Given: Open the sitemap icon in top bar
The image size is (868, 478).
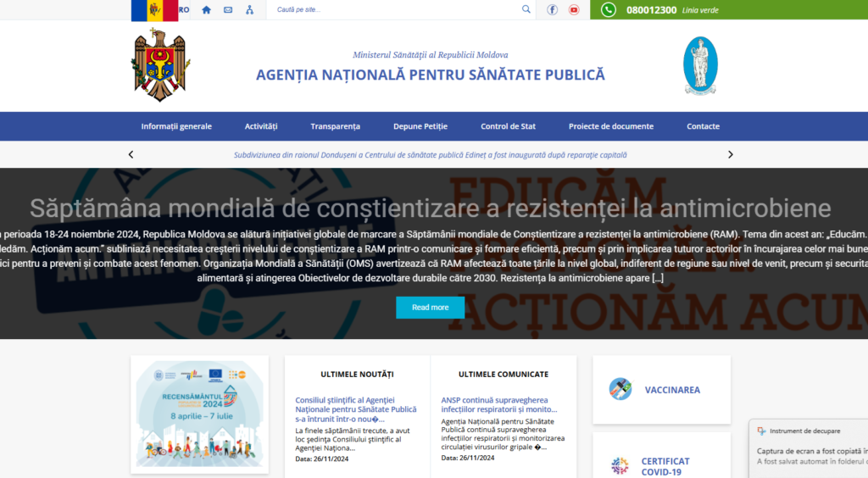Looking at the screenshot, I should 250,10.
